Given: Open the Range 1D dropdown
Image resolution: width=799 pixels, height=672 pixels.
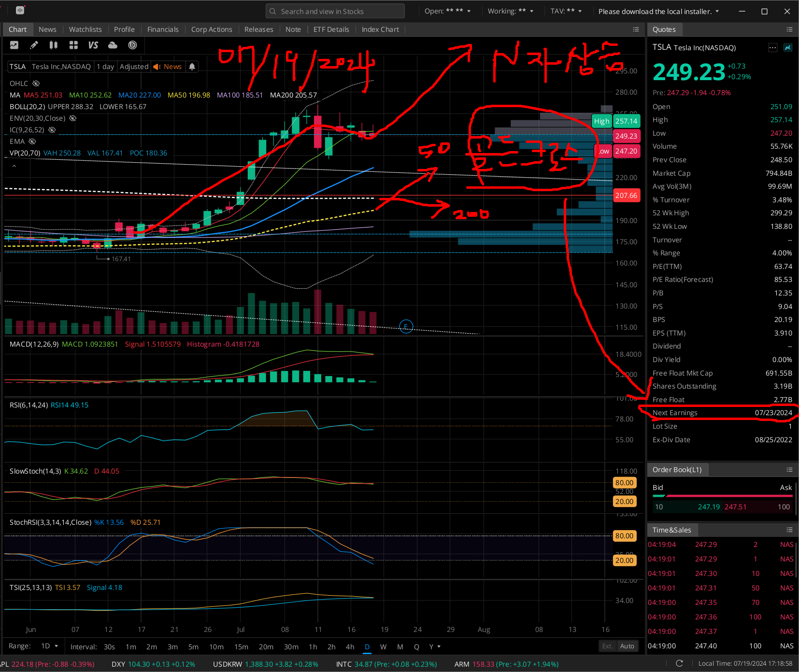Looking at the screenshot, I should tap(50, 646).
